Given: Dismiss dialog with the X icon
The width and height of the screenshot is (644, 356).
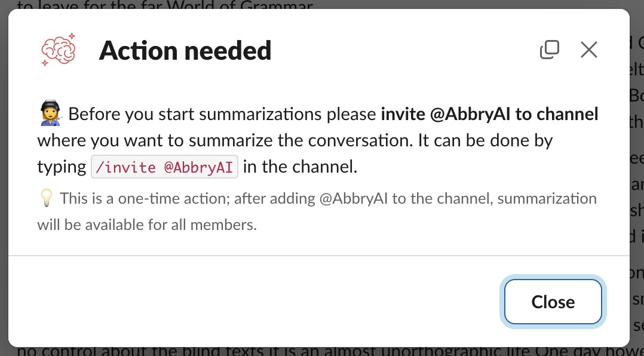Looking at the screenshot, I should click(589, 50).
